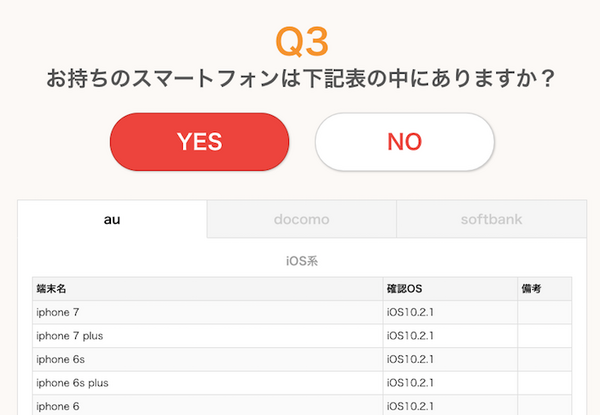Switch to the docomo tab

(301, 219)
